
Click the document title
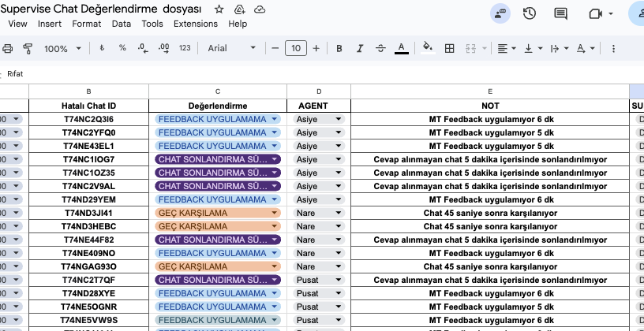click(101, 9)
